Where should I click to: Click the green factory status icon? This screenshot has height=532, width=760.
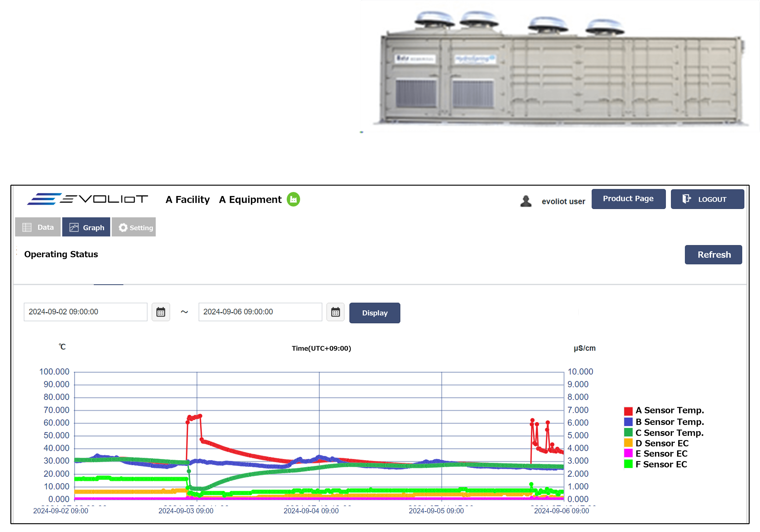click(x=293, y=199)
